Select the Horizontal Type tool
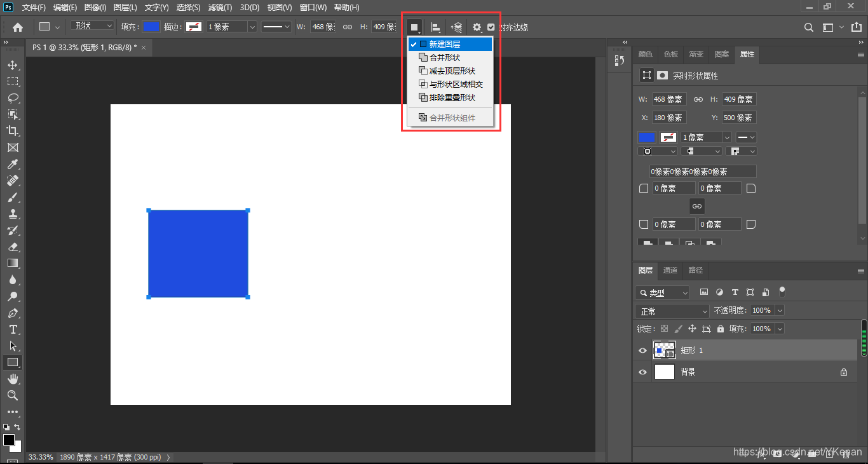Screen dimensions: 868x464 (12, 329)
